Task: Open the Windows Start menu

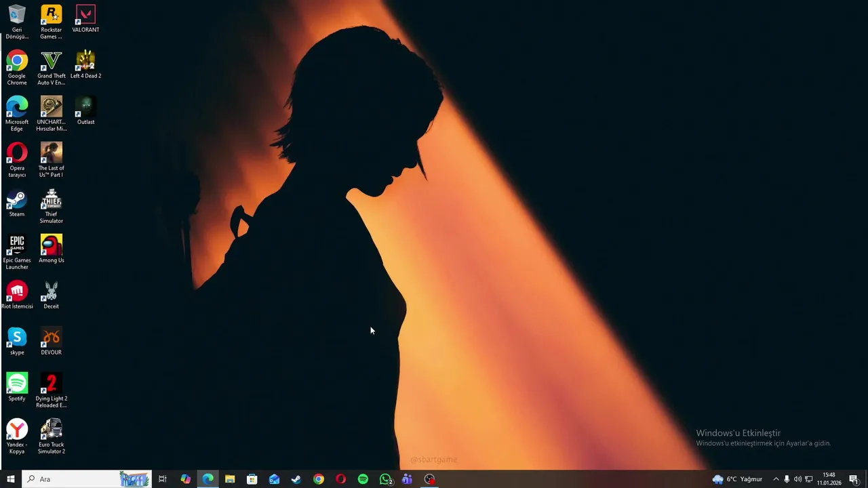Action: [x=11, y=479]
